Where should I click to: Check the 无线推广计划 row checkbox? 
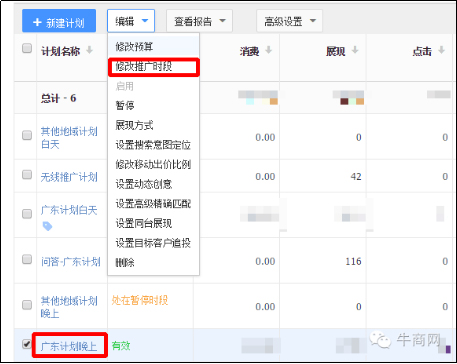point(27,174)
